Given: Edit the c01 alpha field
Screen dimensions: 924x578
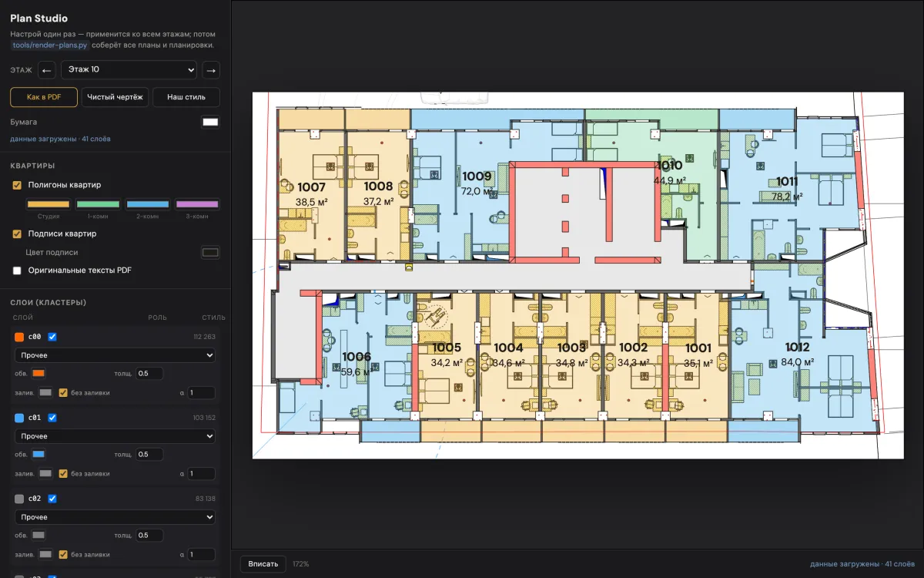Looking at the screenshot, I should (201, 473).
